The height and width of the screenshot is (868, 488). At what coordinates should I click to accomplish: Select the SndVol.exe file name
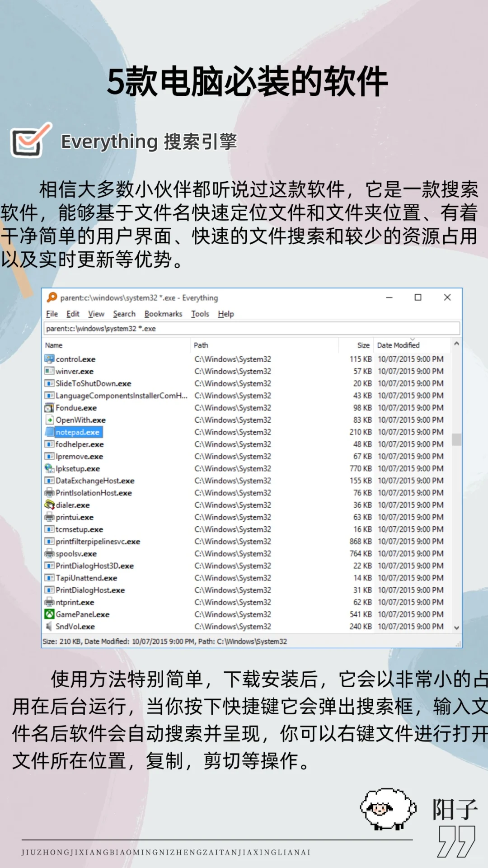coord(75,627)
